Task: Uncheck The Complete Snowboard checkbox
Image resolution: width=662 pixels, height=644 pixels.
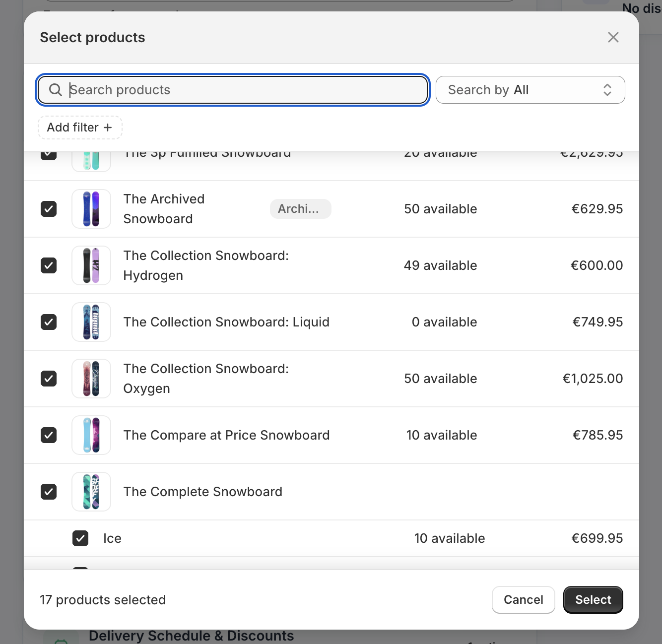Action: [49, 492]
